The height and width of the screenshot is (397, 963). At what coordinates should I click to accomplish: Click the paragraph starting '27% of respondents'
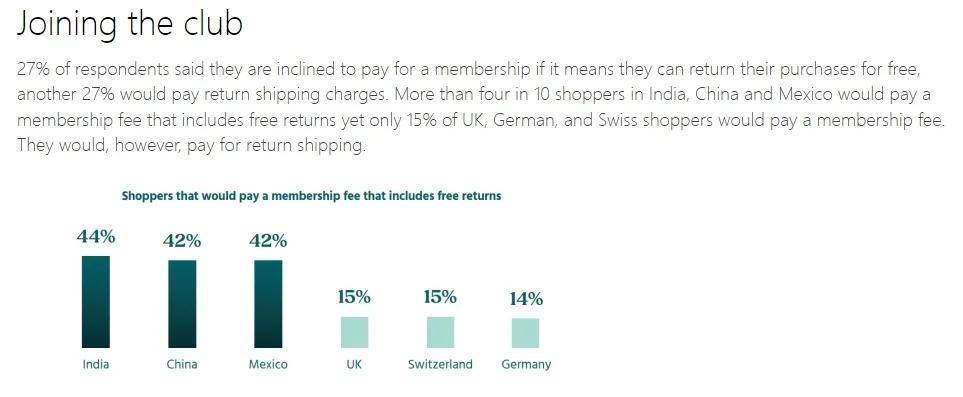(x=481, y=108)
